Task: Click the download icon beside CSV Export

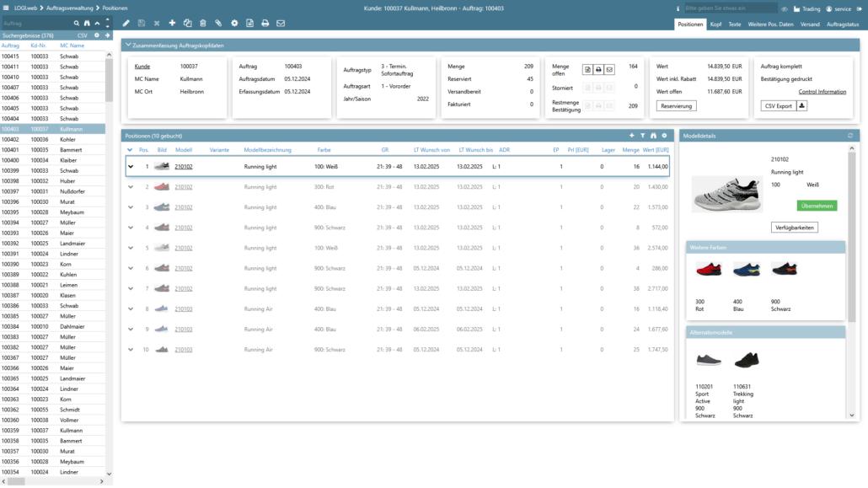Action: pyautogui.click(x=801, y=105)
